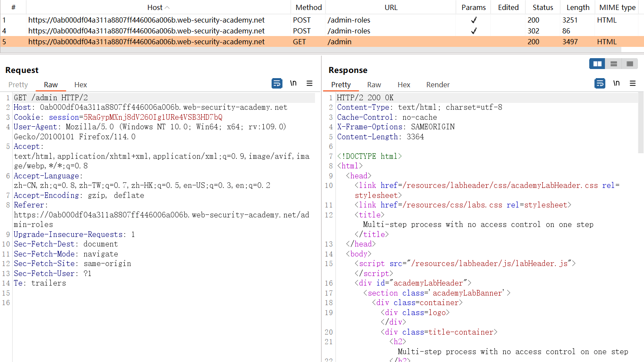Toggle non-printable characters in Request panel
Screen dimensions: 644x362
click(x=293, y=83)
